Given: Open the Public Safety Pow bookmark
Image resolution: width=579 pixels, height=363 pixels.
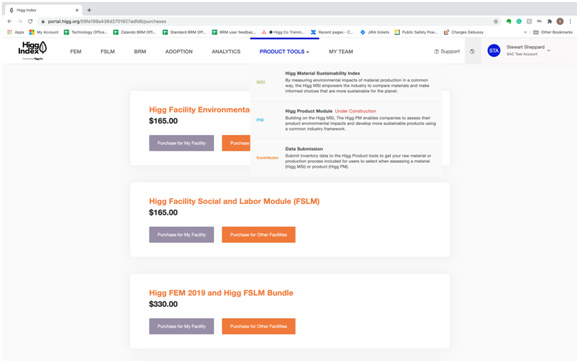Looking at the screenshot, I should click(x=416, y=32).
